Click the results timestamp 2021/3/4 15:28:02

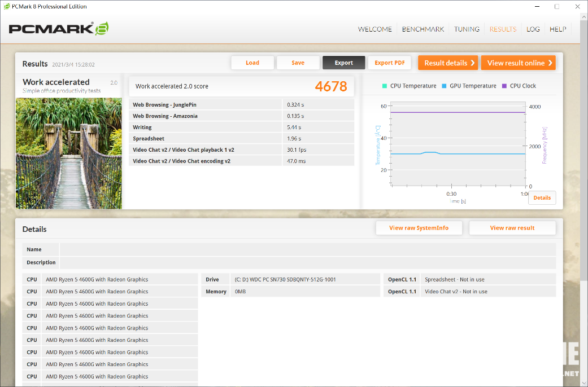tap(73, 64)
